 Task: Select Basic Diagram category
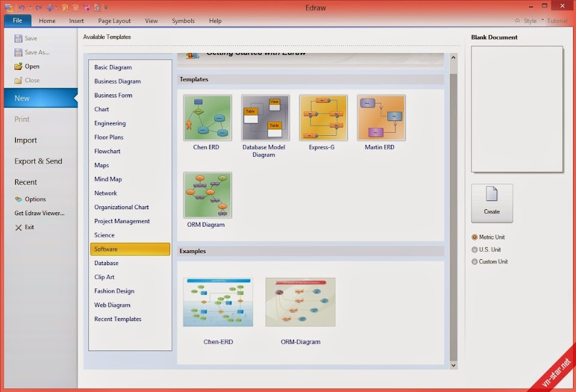[x=113, y=67]
